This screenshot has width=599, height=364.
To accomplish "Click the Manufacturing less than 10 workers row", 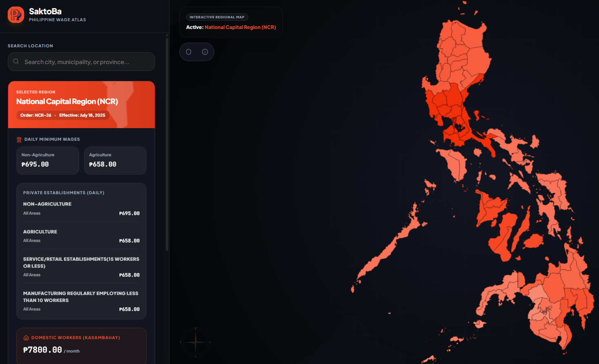I will 81,301.
